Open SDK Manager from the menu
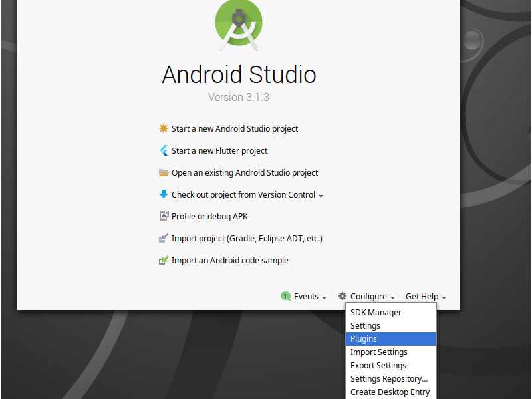This screenshot has width=532, height=399. [376, 313]
